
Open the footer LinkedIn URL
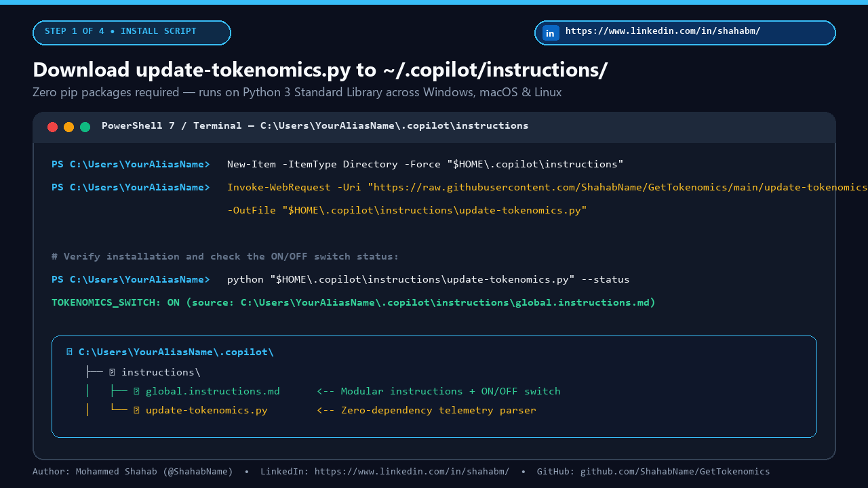tap(412, 472)
